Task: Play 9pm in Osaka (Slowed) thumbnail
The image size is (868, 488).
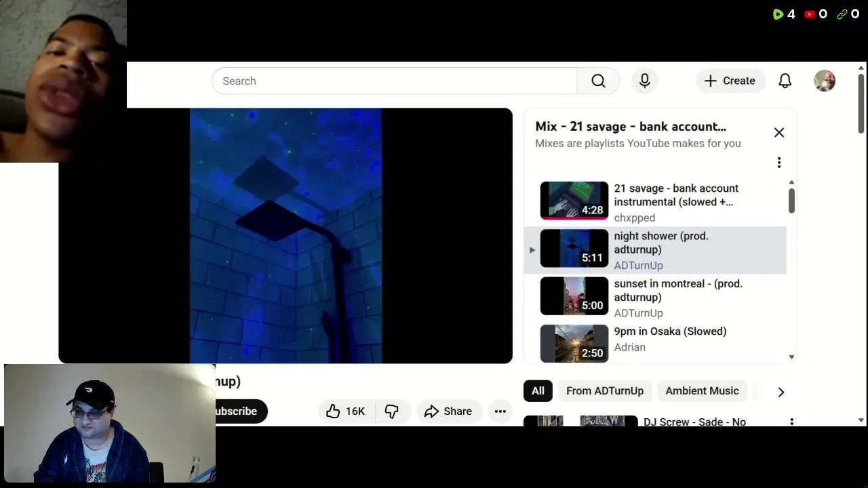Action: pos(574,343)
